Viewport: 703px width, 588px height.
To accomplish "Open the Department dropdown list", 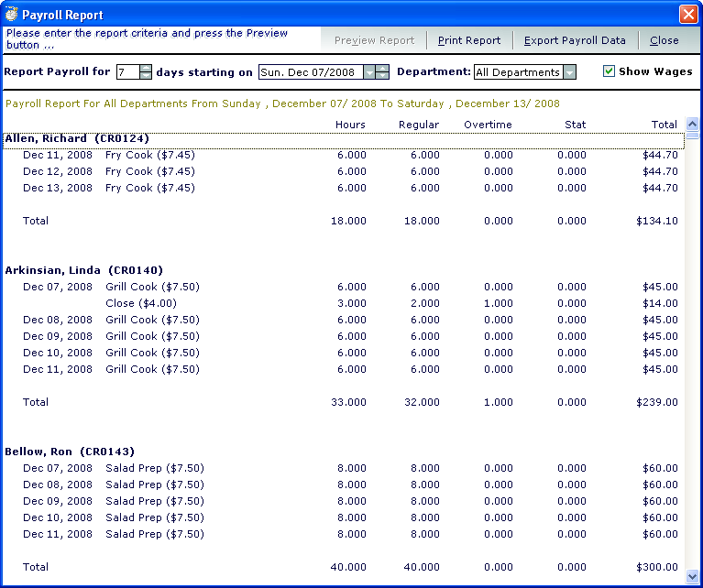I will [x=569, y=72].
